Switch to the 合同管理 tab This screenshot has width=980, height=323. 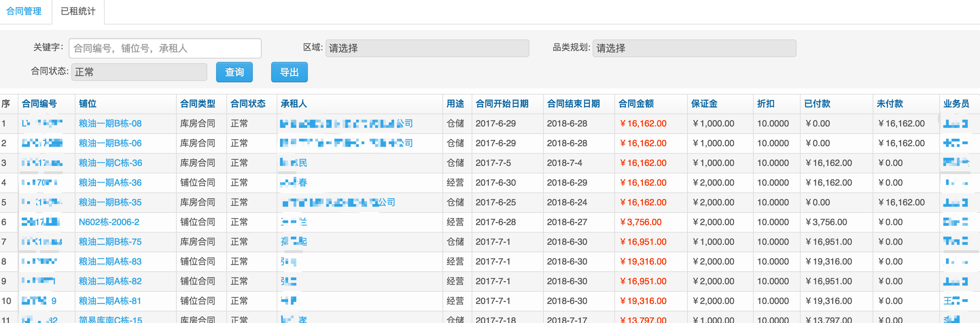pyautogui.click(x=23, y=12)
